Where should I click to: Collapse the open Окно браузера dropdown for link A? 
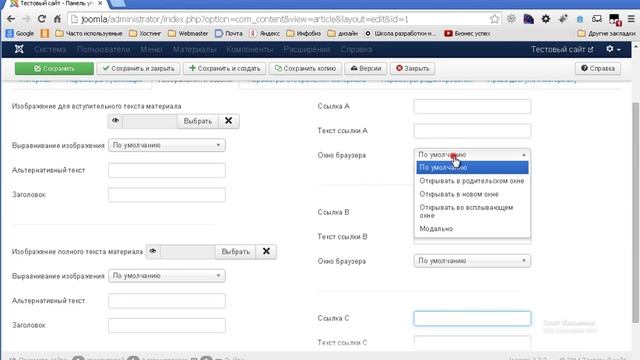472,155
